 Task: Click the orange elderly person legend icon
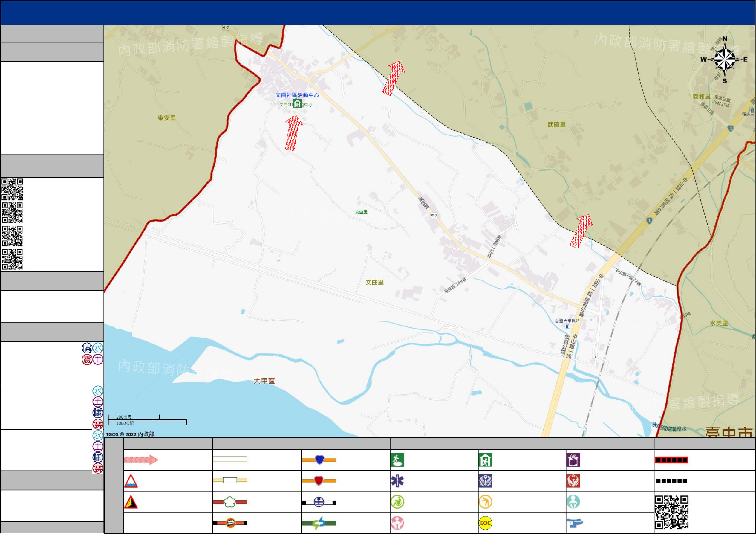(485, 502)
